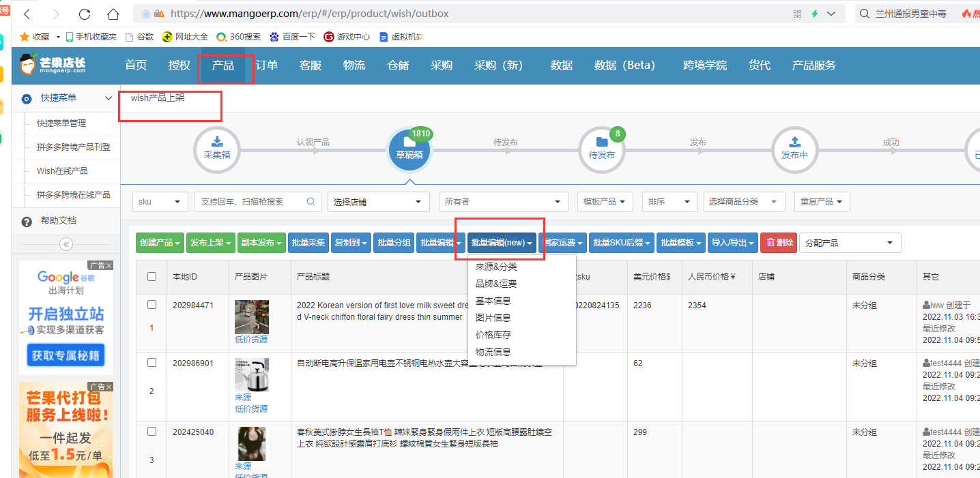Open the 待发布 workflow step
The height and width of the screenshot is (478, 980).
pyautogui.click(x=602, y=149)
